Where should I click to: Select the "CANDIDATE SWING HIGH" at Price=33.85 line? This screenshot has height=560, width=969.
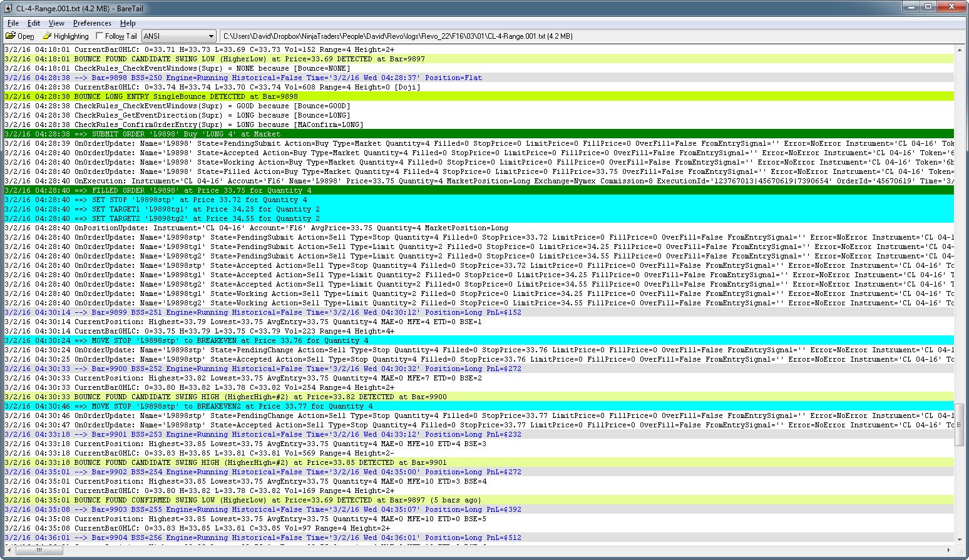[479, 462]
